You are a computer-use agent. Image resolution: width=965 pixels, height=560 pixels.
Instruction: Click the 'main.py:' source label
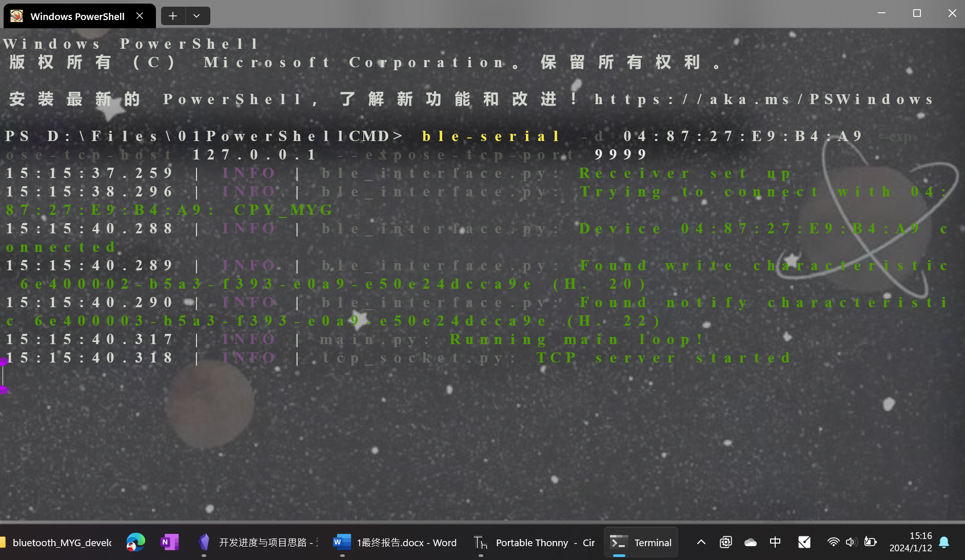pyautogui.click(x=375, y=339)
